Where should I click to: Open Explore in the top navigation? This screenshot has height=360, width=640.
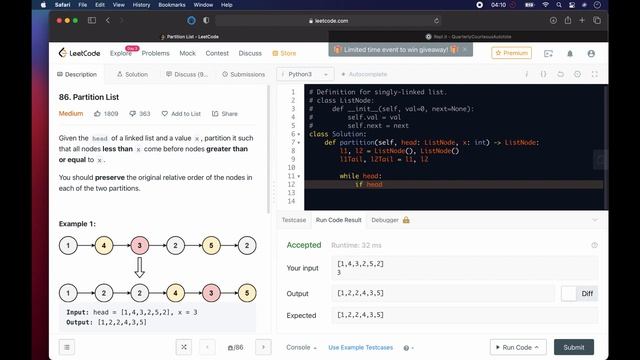click(x=120, y=53)
